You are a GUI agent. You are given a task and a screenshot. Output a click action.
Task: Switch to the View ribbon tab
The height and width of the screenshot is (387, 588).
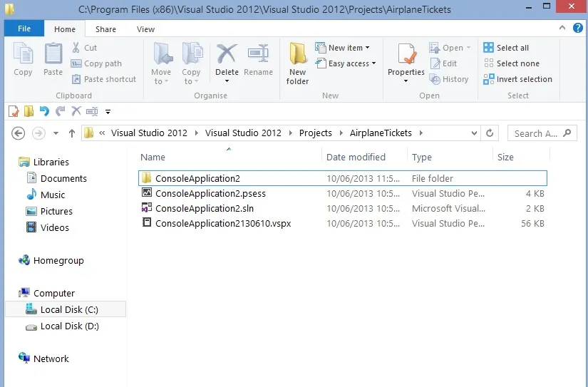point(145,29)
